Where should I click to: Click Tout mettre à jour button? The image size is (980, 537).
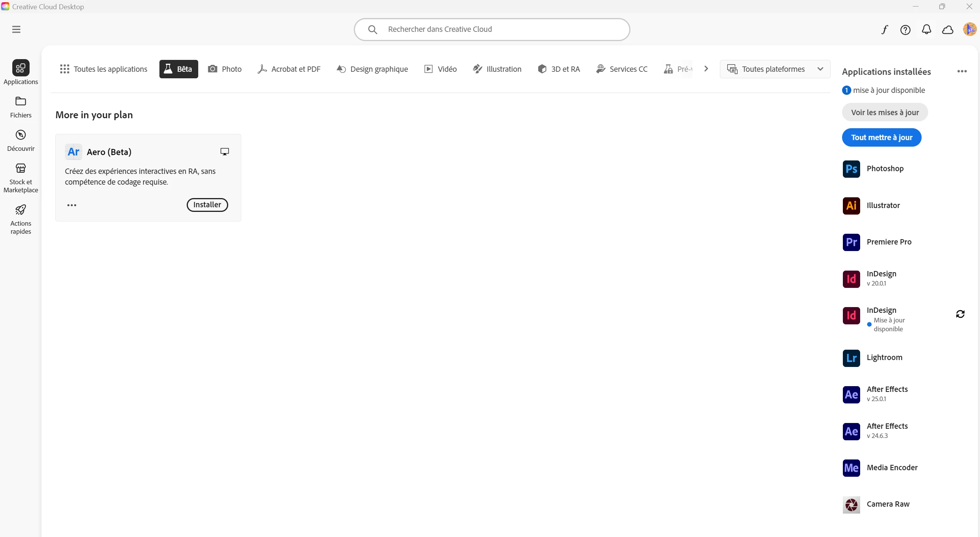882,137
